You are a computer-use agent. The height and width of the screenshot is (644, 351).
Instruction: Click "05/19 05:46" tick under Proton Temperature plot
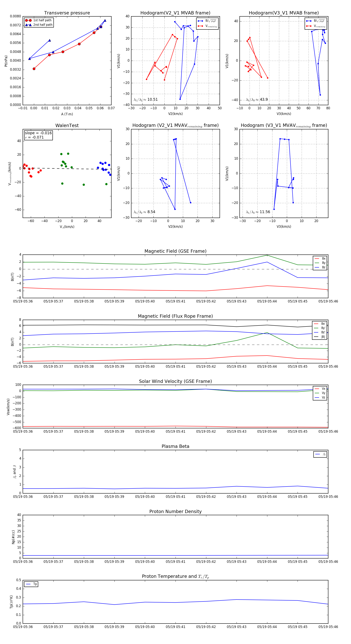[328, 627]
